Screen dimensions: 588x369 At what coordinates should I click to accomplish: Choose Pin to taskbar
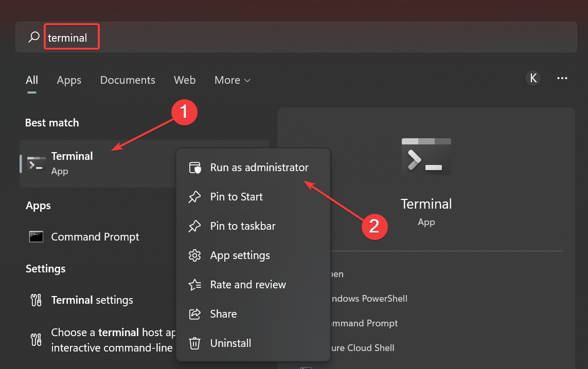coord(253,226)
